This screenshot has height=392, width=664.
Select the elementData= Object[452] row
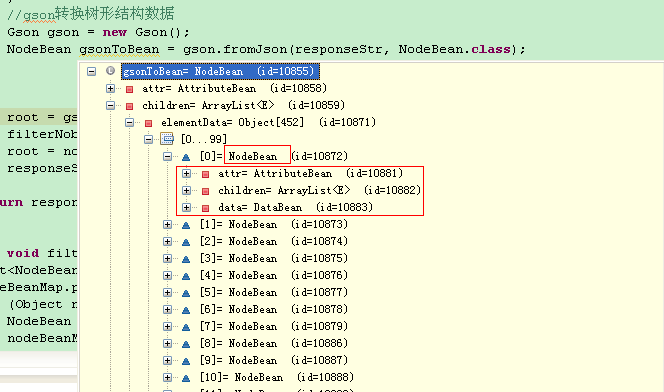point(268,122)
